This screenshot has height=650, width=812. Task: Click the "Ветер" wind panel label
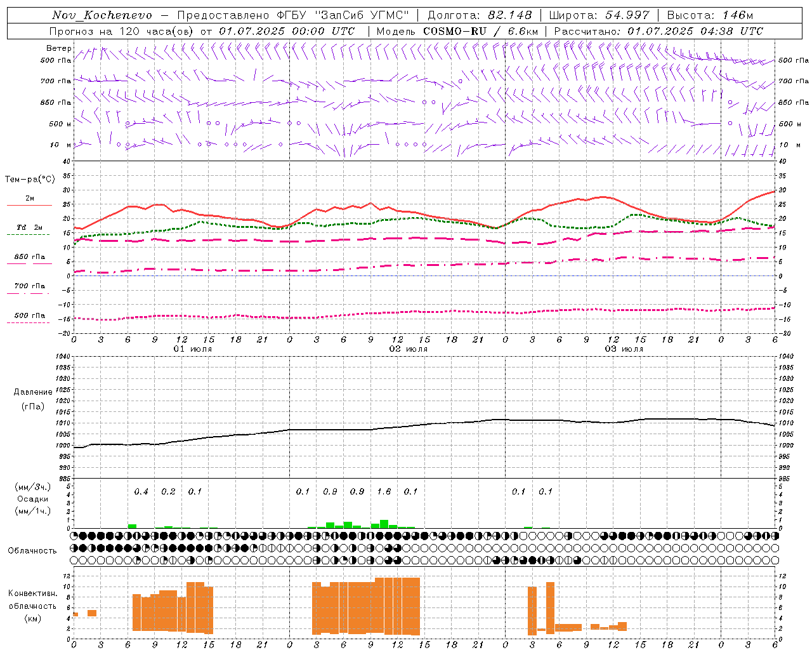(x=59, y=48)
